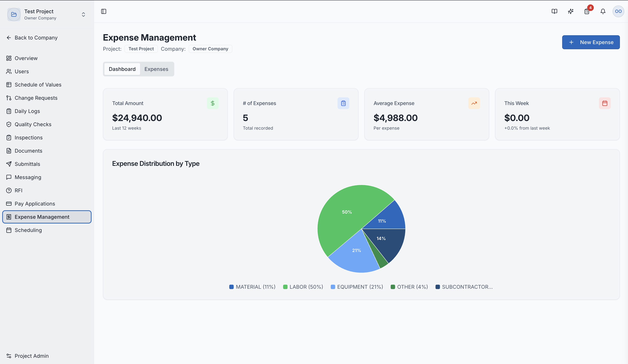The image size is (628, 364).
Task: Open Messaging section
Action: click(47, 177)
